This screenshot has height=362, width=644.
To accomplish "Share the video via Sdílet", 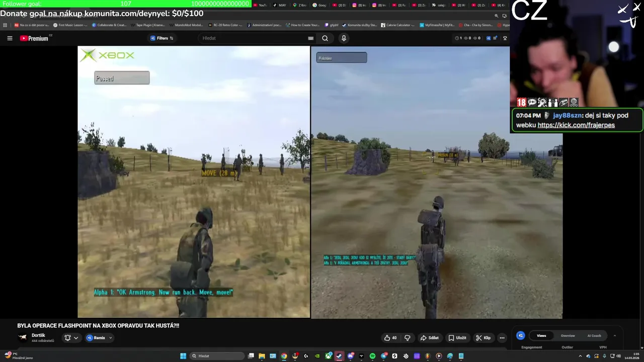I will 430,338.
